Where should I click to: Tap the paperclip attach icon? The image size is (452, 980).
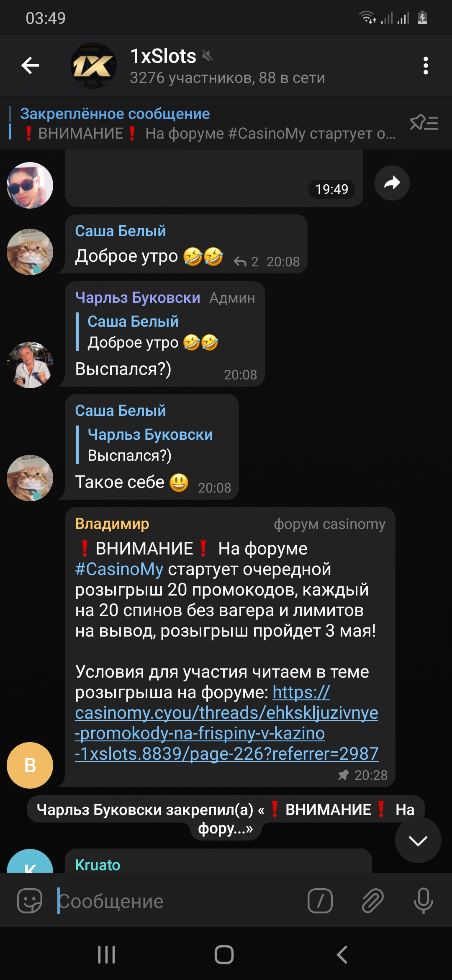pos(372,900)
